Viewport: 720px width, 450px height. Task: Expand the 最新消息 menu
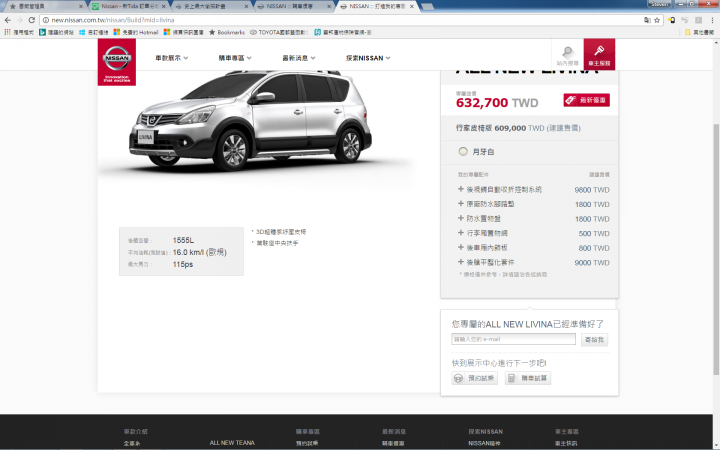coord(299,58)
